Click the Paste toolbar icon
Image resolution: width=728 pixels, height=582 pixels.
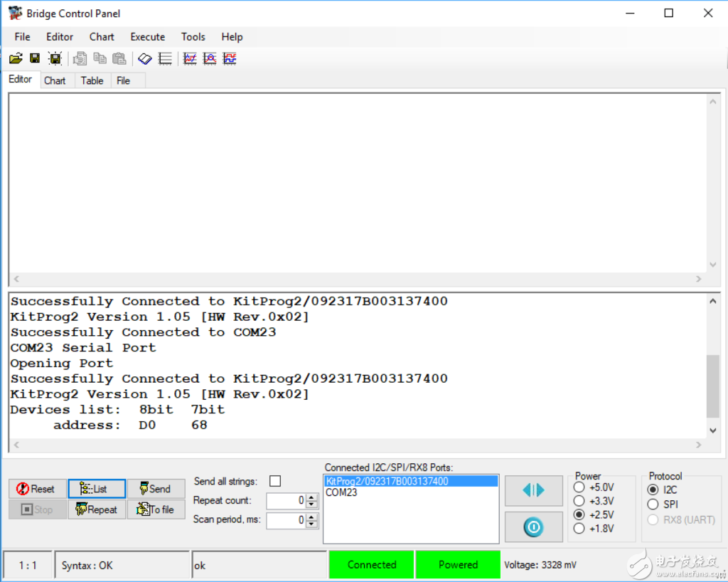click(x=119, y=58)
